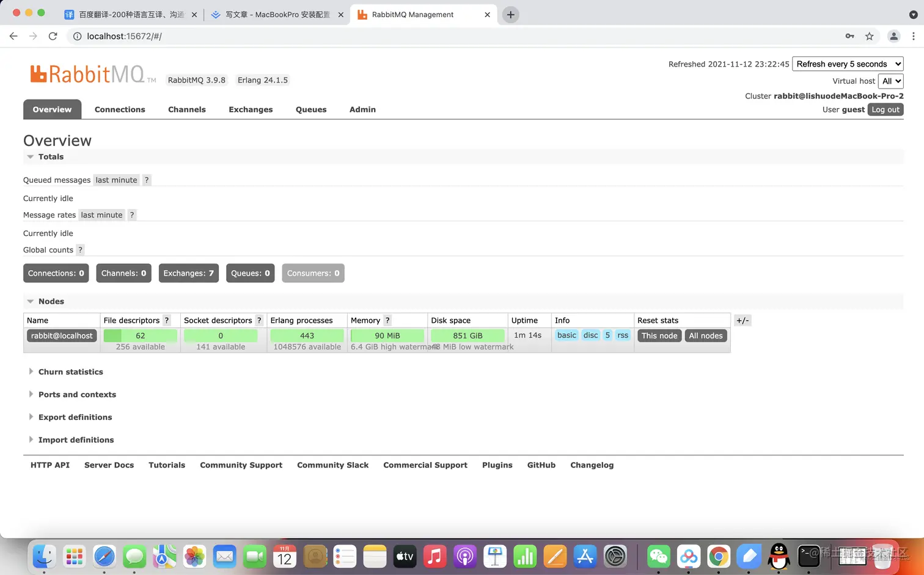Viewport: 924px width, 575px height.
Task: Open Launchpad from the dock
Action: tap(74, 556)
